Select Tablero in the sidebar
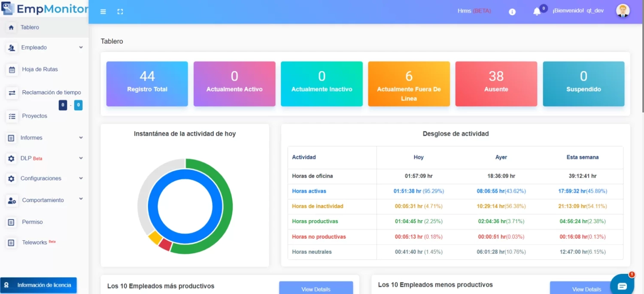Image resolution: width=644 pixels, height=294 pixels. pyautogui.click(x=30, y=27)
